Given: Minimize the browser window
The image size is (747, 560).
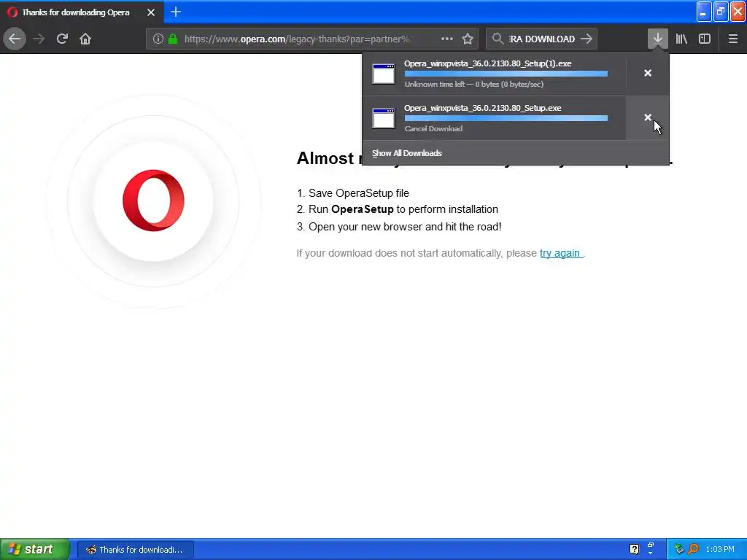Looking at the screenshot, I should click(703, 12).
